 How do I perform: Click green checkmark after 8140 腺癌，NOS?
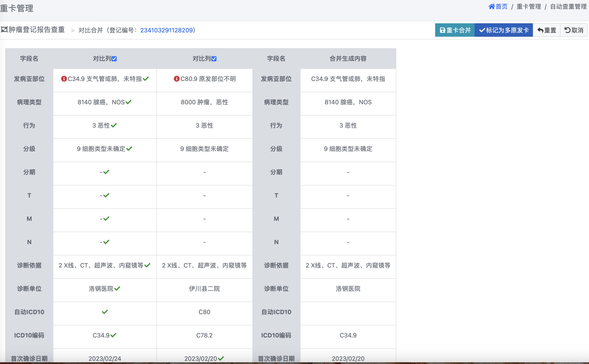click(x=128, y=102)
